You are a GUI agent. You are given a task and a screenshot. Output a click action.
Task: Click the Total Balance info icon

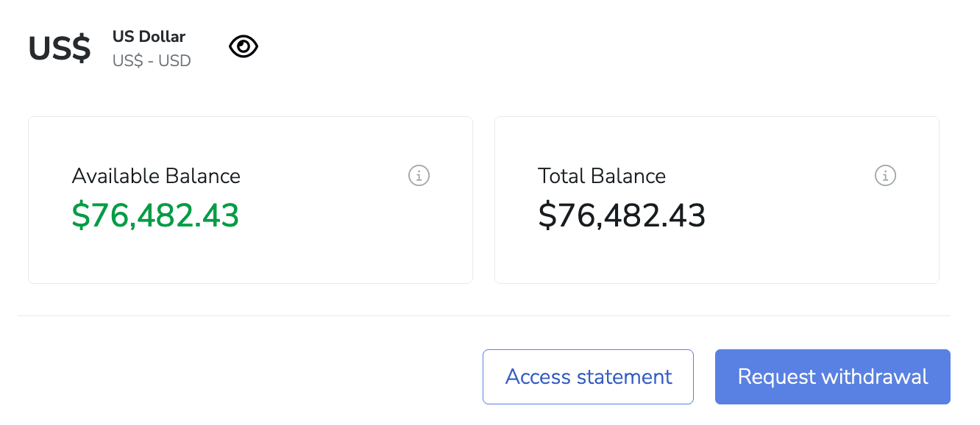(x=885, y=176)
